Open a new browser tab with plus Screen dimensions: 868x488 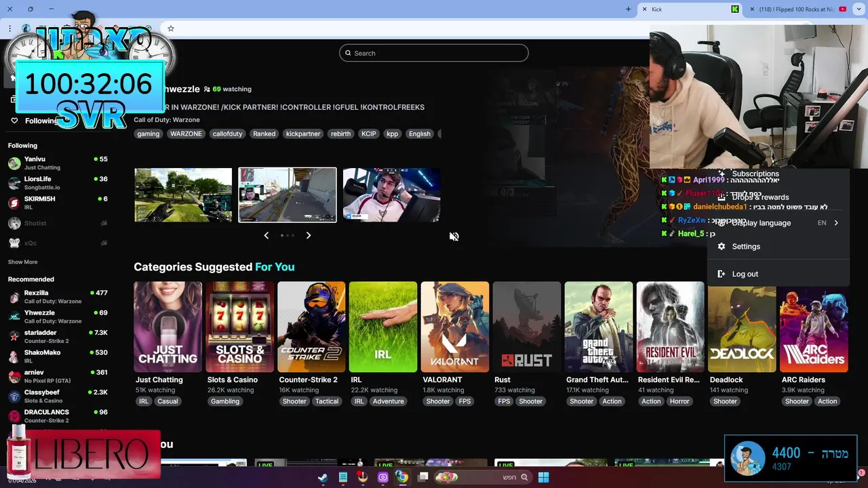coord(629,9)
